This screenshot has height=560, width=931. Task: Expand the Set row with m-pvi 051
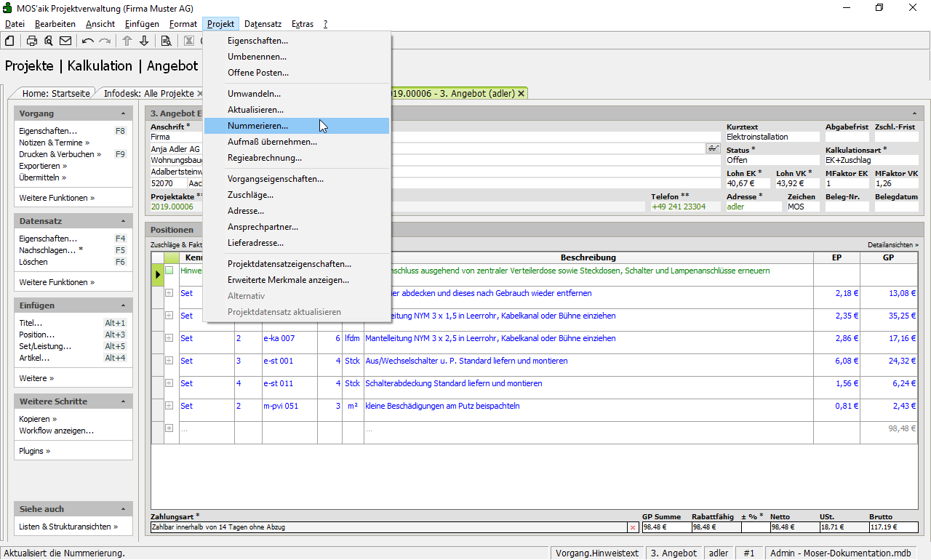point(169,406)
